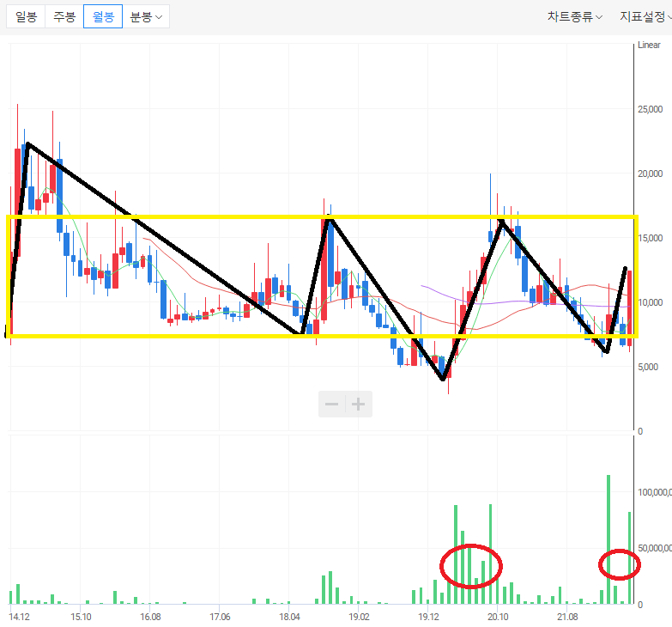This screenshot has height=627, width=672.
Task: Open the 차트종류 chart type dropdown
Action: pos(574,16)
